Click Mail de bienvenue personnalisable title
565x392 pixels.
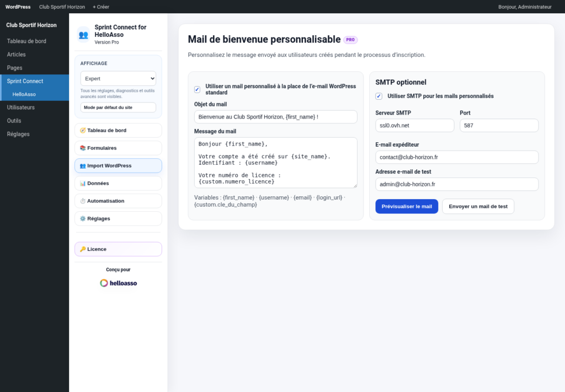pos(264,39)
